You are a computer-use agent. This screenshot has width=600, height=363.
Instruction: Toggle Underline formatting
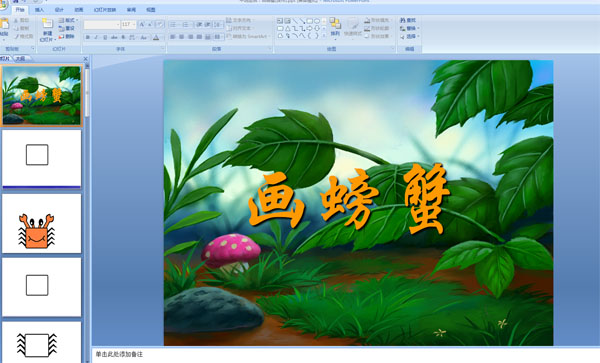(x=105, y=37)
